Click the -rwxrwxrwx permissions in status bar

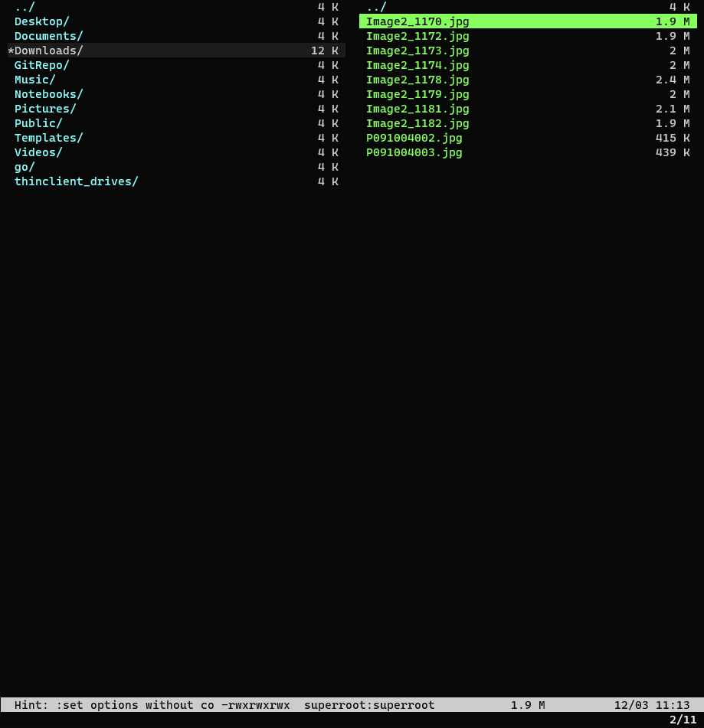[x=256, y=705]
